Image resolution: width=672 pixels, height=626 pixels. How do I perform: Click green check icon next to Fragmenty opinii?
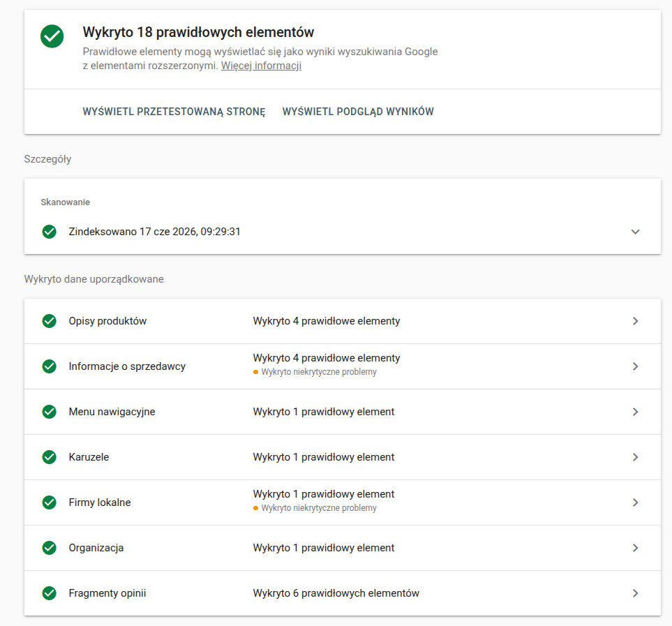pos(50,593)
